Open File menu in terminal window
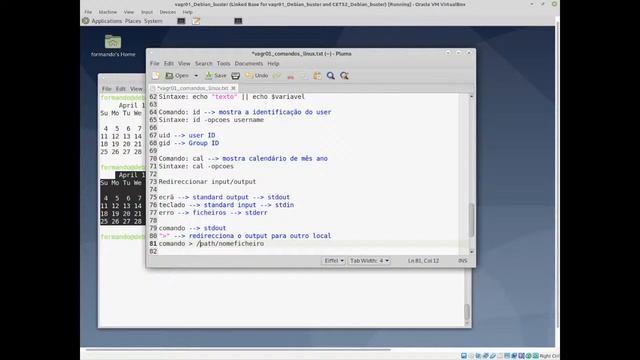 click(x=107, y=89)
